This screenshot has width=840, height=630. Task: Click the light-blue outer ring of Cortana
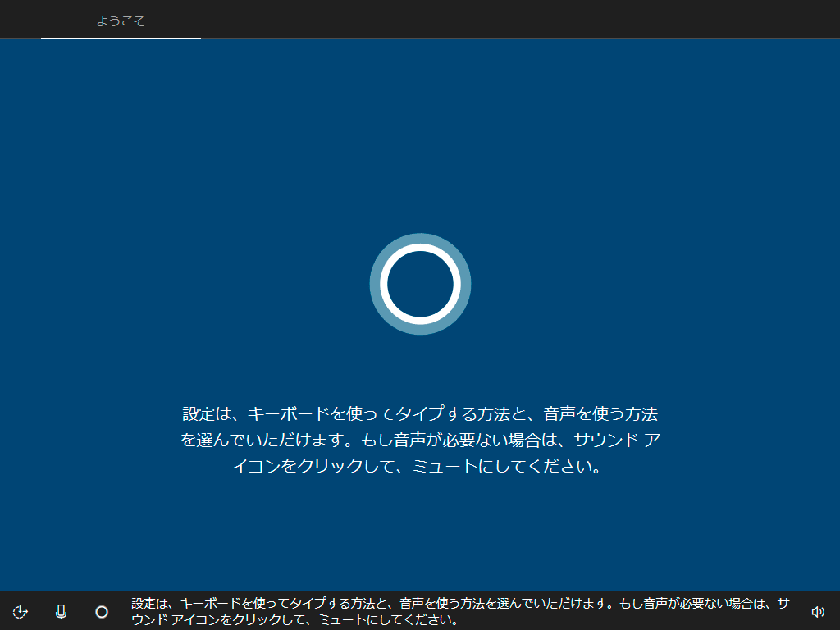coord(375,284)
